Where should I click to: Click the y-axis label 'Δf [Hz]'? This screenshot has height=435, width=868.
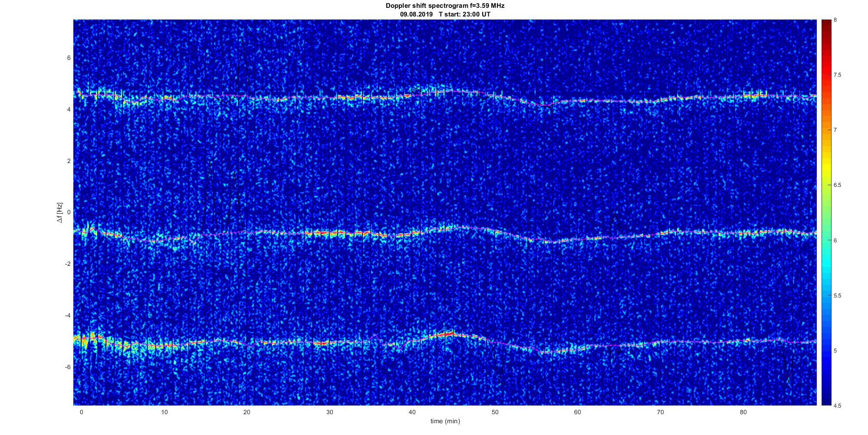click(x=59, y=213)
